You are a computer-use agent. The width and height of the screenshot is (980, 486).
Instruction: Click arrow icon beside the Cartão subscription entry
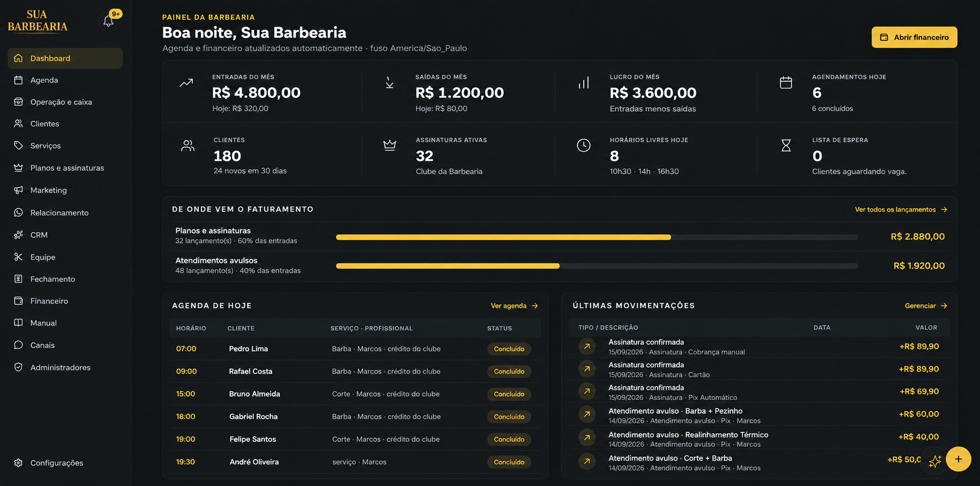pyautogui.click(x=587, y=369)
